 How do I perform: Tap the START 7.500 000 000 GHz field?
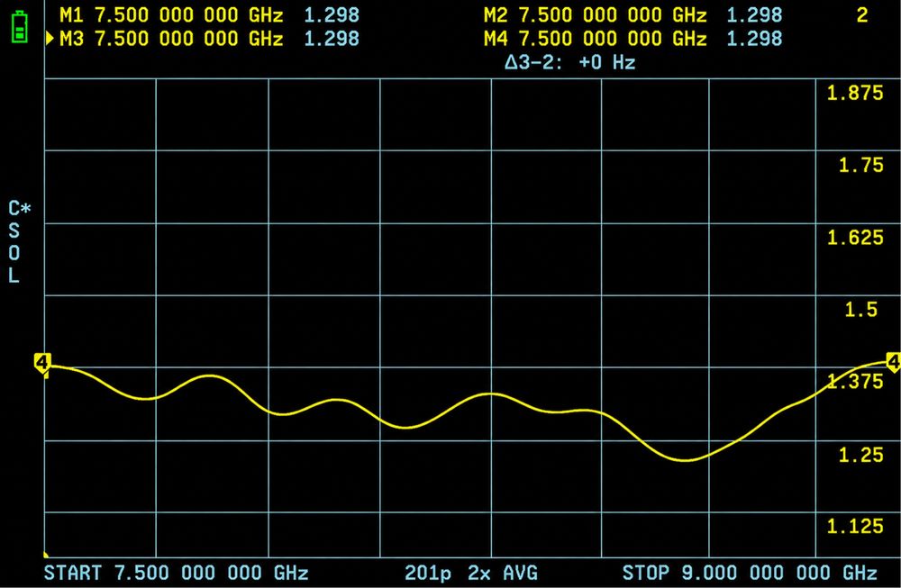(x=177, y=573)
